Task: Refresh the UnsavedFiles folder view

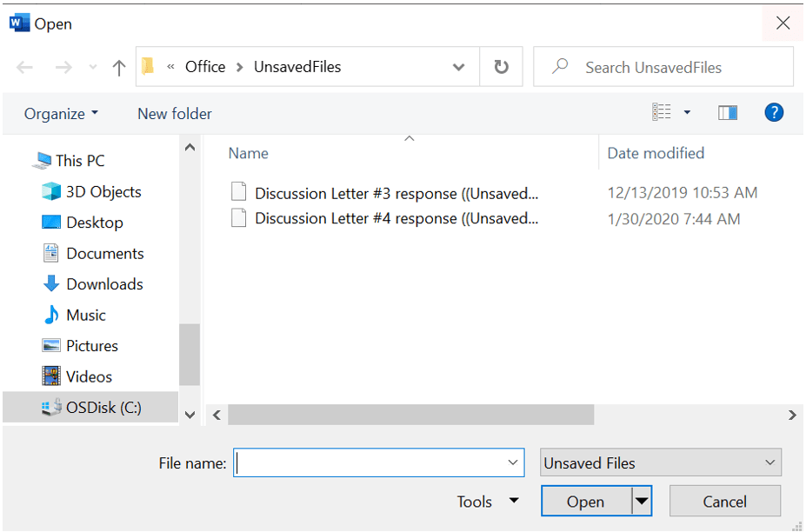Action: click(x=501, y=67)
